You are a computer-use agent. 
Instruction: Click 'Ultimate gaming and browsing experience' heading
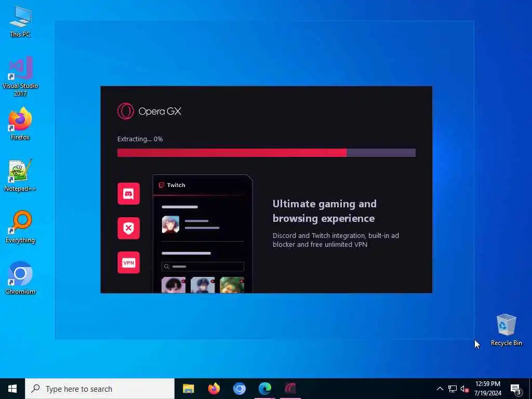click(x=325, y=211)
